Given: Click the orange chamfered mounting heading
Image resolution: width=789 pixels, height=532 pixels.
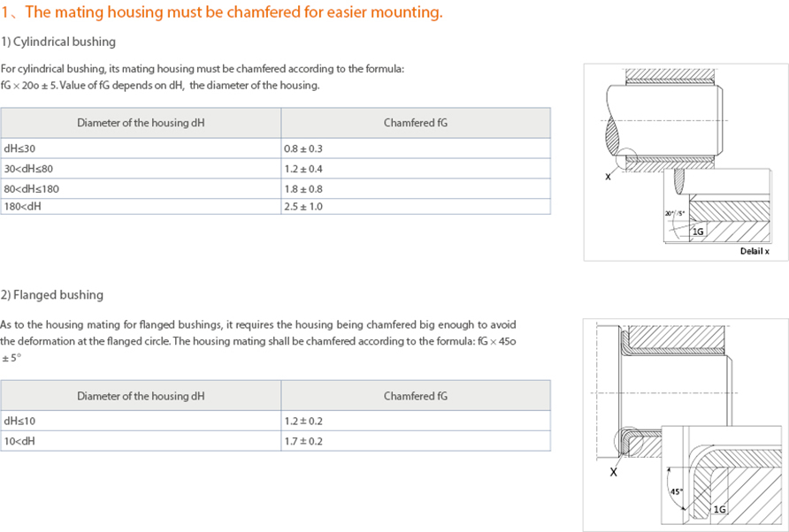Looking at the screenshot, I should (x=221, y=11).
